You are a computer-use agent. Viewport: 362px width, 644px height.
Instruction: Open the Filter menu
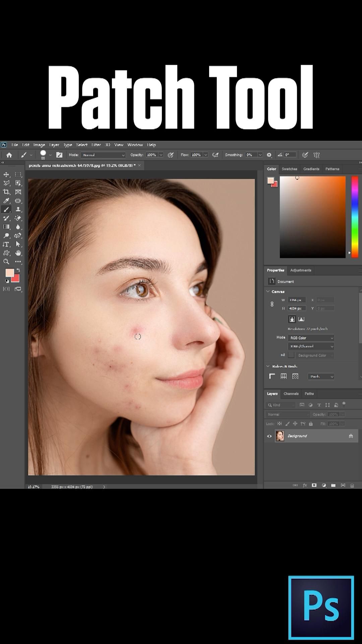tap(96, 145)
